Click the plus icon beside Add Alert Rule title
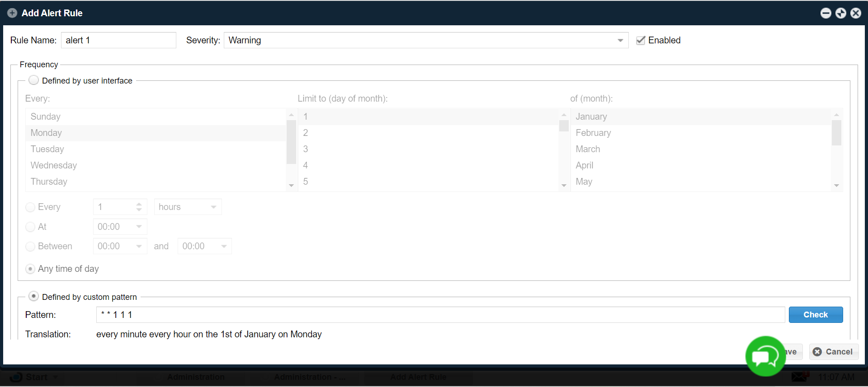868x387 pixels. click(x=12, y=13)
